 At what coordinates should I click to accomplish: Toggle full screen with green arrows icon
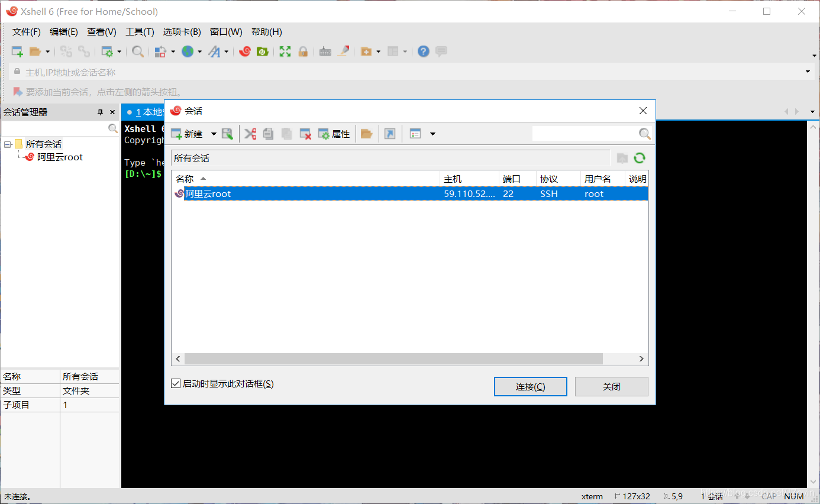click(x=285, y=51)
